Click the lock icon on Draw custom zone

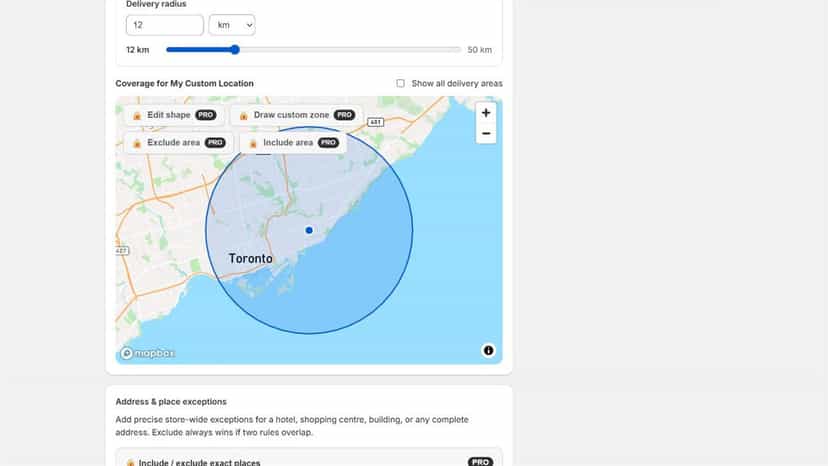[243, 115]
